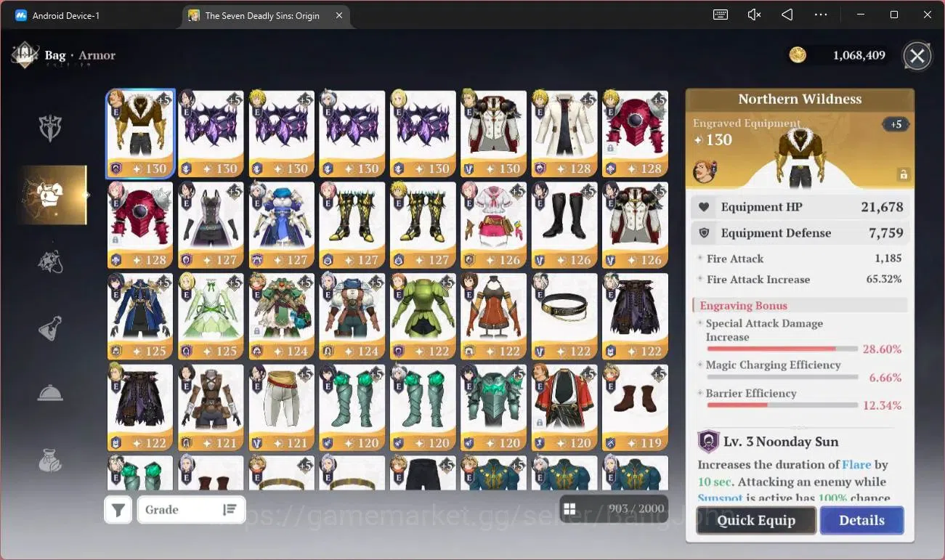Click the Bag emblem icon at top-left
Screen dimensions: 945x560
(25, 55)
